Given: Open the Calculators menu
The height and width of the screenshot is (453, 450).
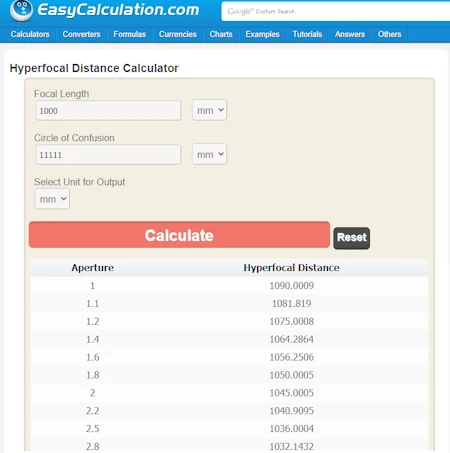Looking at the screenshot, I should [x=30, y=34].
